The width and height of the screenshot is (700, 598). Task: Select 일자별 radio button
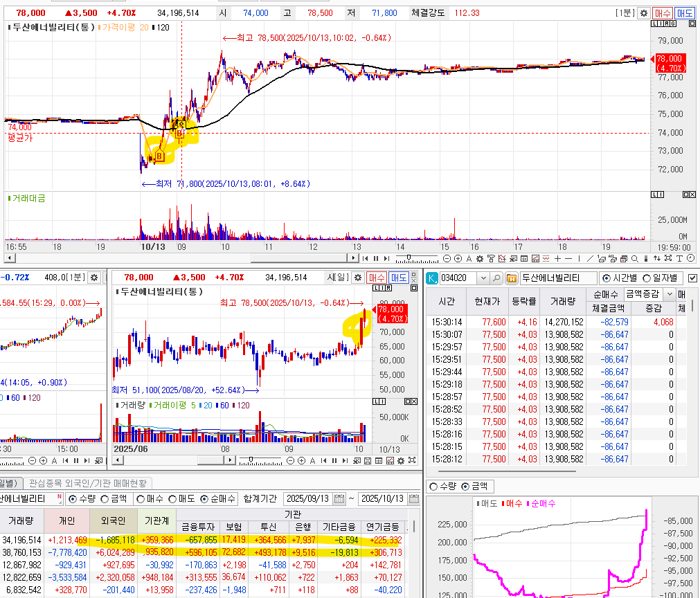tap(647, 278)
